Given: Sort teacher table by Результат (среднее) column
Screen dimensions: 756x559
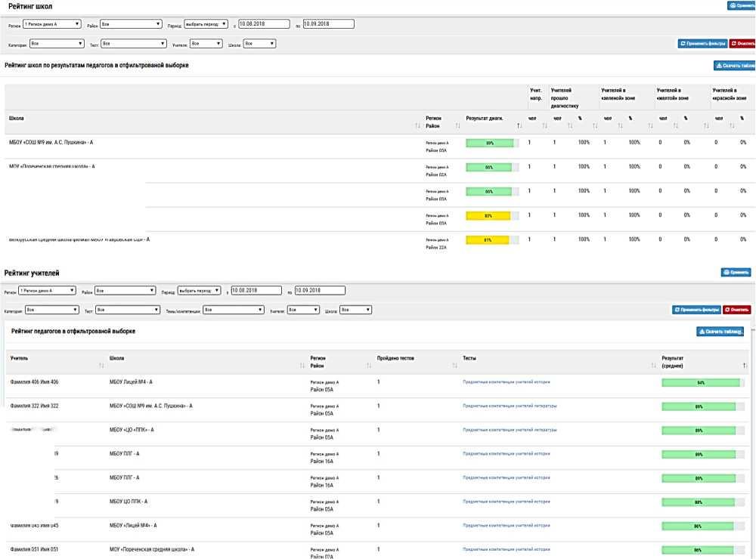Looking at the screenshot, I should 745,366.
